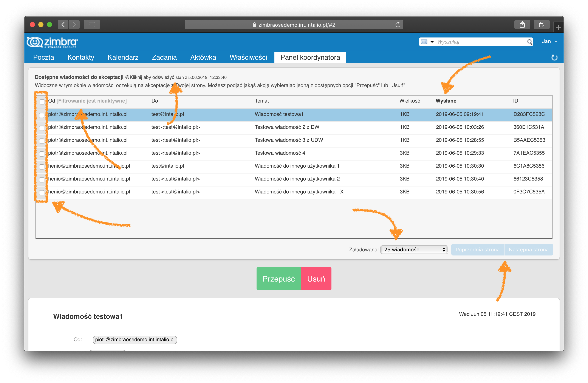Open the Zadania tab
Screen dimensions: 588x383
coord(164,57)
